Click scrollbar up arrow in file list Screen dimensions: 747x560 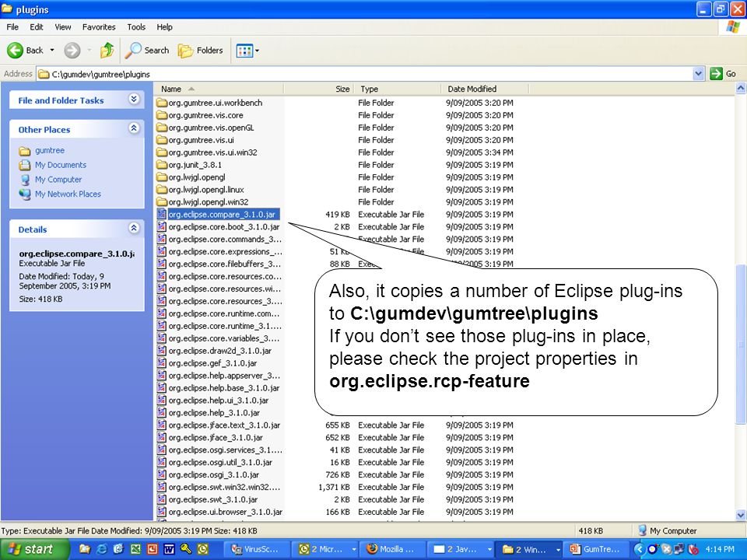pos(740,88)
